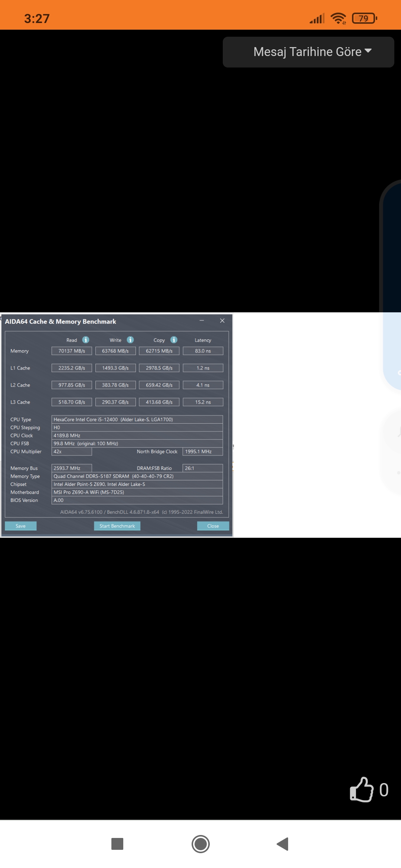Tap the 3:27 clock in status bar

click(37, 19)
